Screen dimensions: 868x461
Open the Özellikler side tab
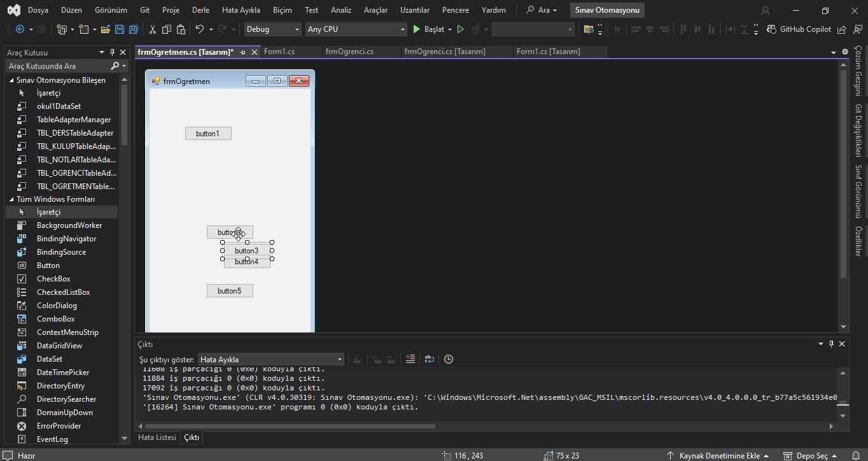click(x=858, y=241)
